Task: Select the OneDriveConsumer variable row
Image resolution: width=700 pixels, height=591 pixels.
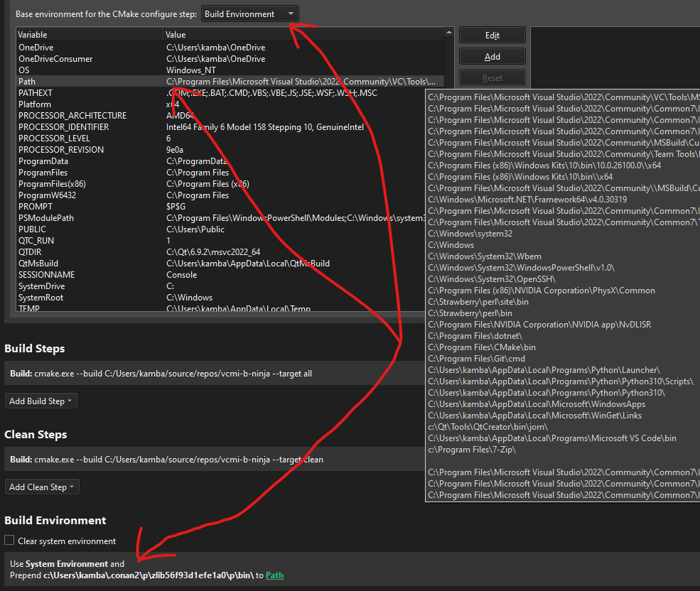Action: [55, 59]
